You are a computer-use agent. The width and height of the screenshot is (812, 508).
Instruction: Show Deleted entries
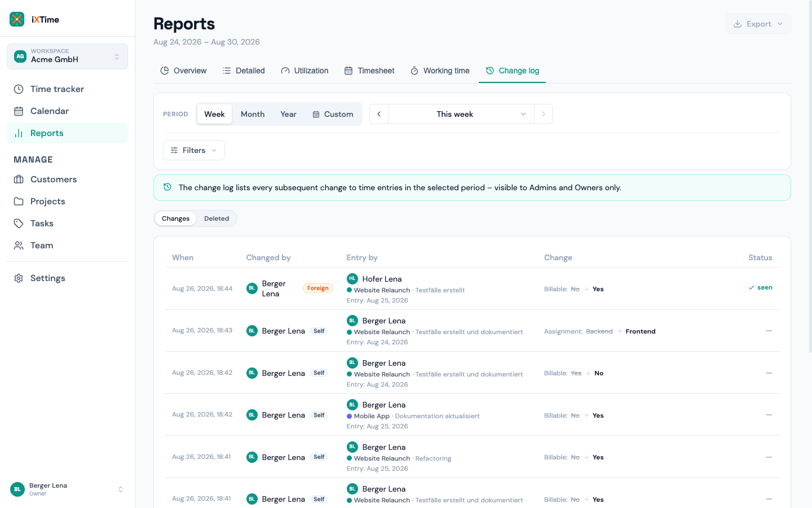(x=217, y=218)
